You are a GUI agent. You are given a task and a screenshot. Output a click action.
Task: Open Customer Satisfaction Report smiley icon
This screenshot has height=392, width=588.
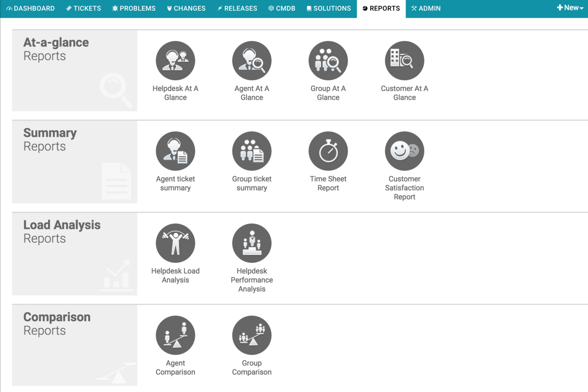click(404, 151)
